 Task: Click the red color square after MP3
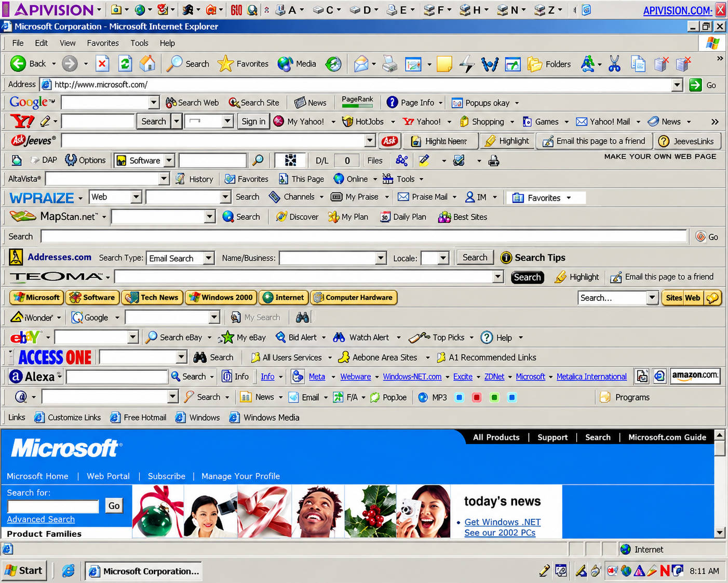tap(477, 398)
